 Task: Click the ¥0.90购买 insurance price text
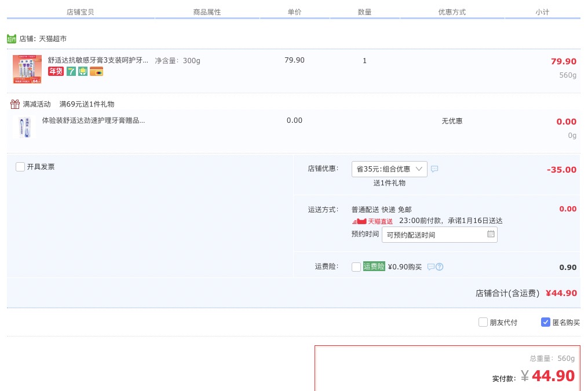click(404, 267)
